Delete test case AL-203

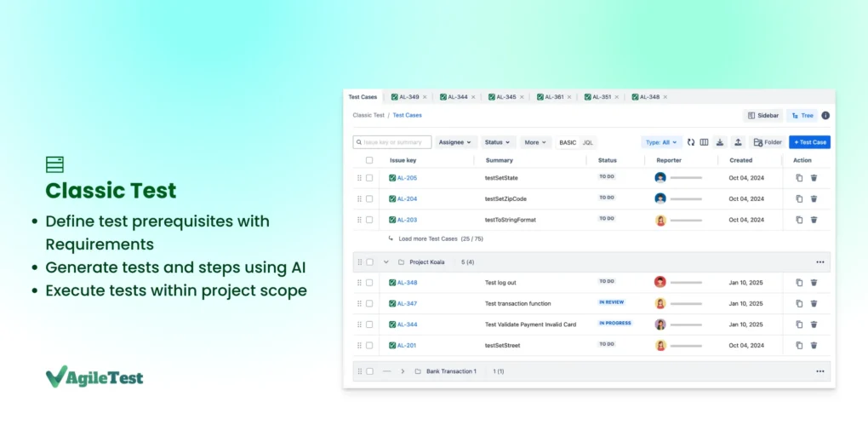(x=814, y=220)
